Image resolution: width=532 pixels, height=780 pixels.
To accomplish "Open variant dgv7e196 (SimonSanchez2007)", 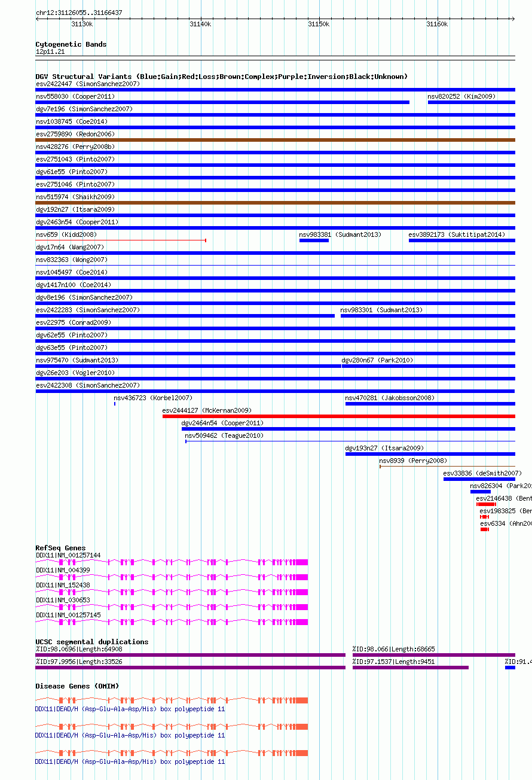I will tap(84, 109).
